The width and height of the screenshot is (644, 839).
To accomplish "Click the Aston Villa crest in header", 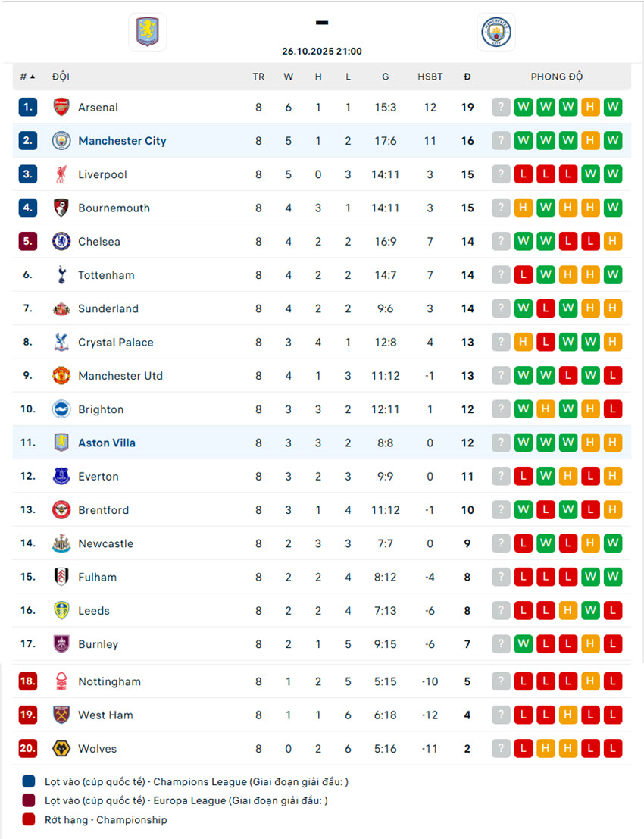I will coord(147,32).
